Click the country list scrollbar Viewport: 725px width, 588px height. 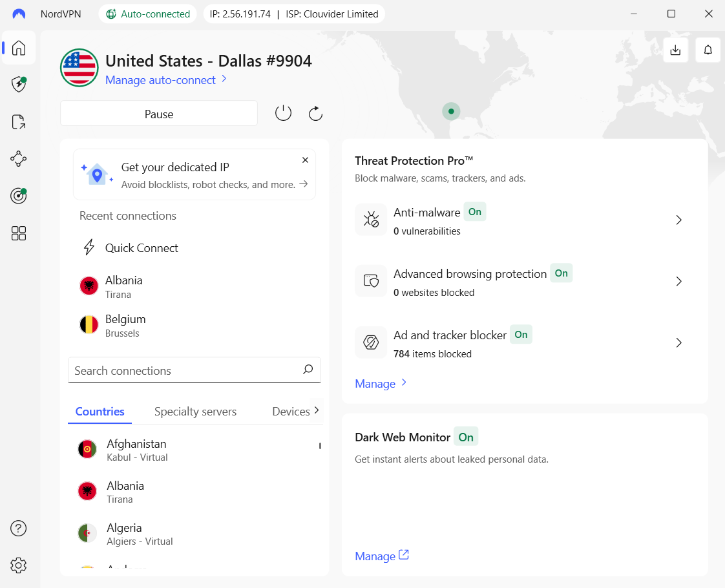[x=320, y=446]
